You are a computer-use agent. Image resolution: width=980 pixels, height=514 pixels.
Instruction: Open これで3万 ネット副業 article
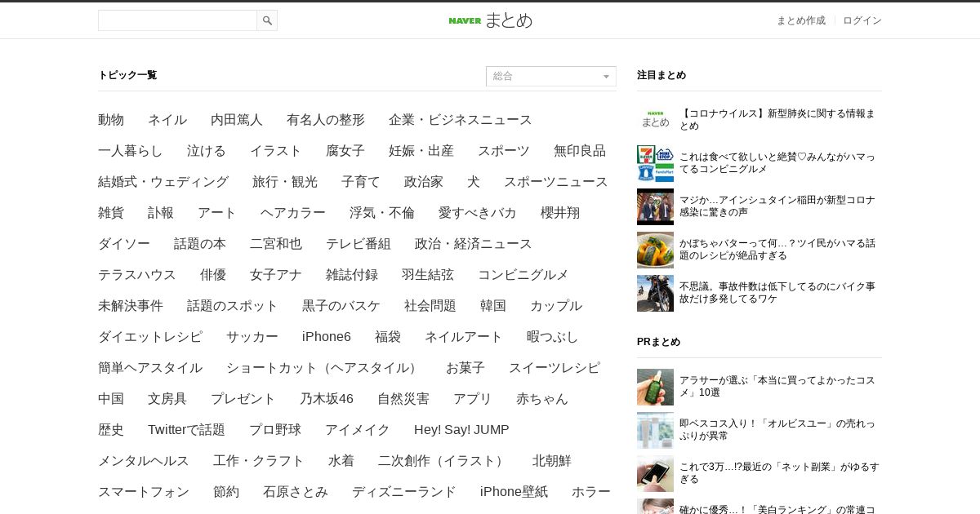[x=779, y=473]
